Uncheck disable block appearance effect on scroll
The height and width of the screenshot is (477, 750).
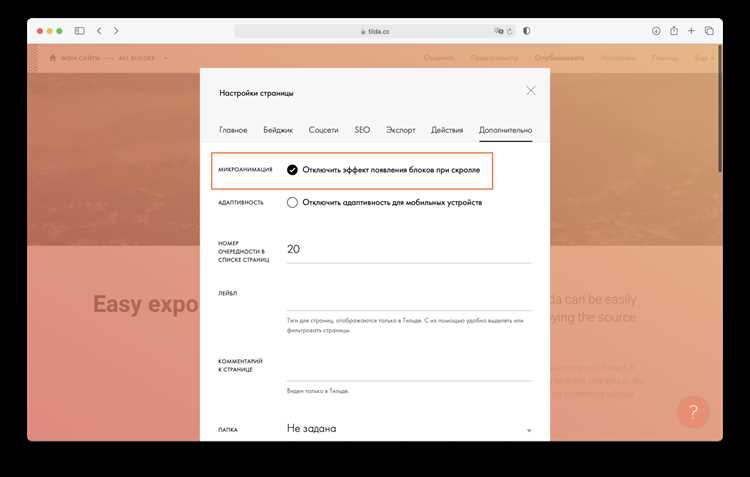[x=292, y=170]
